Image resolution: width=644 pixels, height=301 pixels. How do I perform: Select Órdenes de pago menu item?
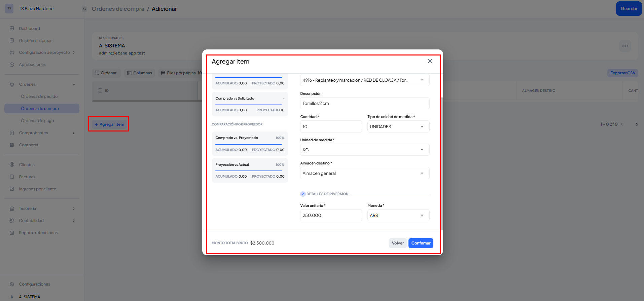point(37,121)
